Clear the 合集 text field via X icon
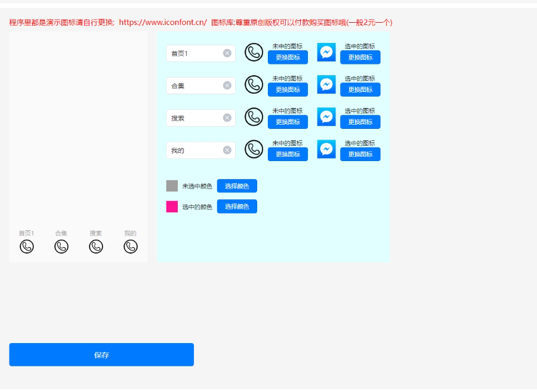537x392 pixels. coord(227,85)
